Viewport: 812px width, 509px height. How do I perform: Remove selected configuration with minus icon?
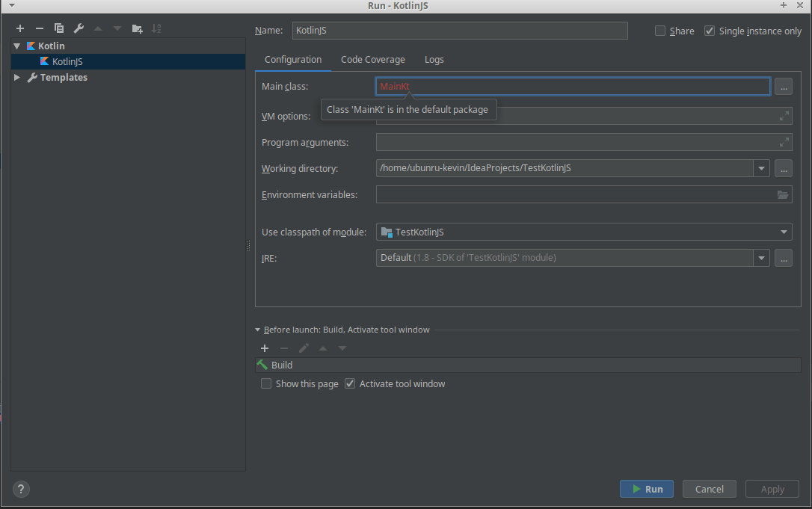click(x=40, y=28)
